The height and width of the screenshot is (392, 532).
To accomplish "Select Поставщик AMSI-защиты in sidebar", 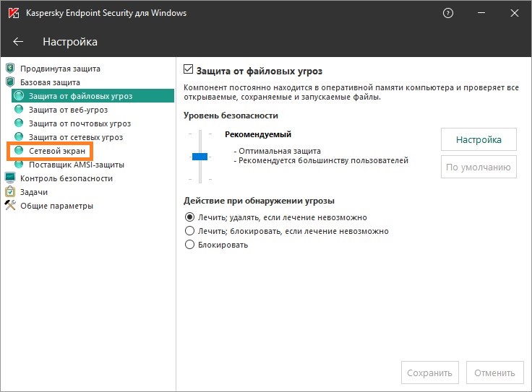I will tap(76, 165).
